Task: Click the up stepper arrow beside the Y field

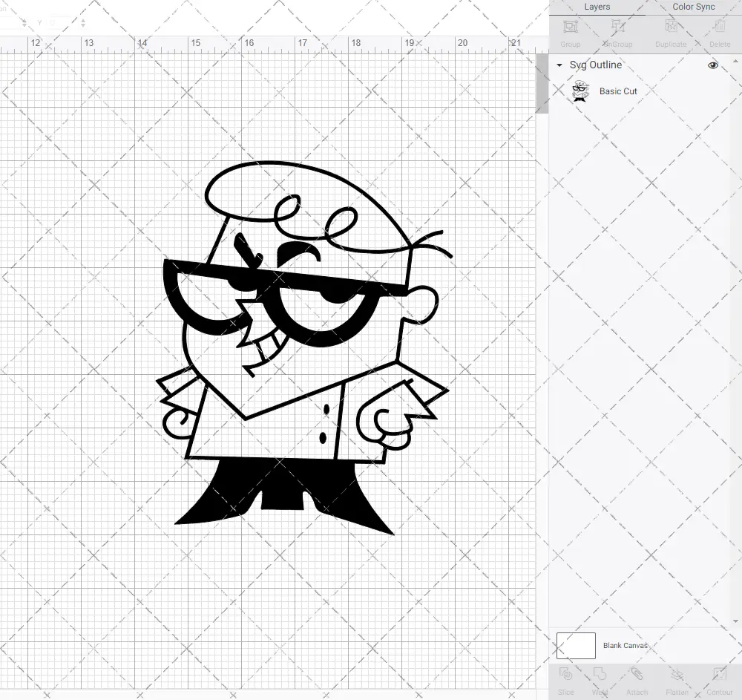Action: (x=83, y=19)
